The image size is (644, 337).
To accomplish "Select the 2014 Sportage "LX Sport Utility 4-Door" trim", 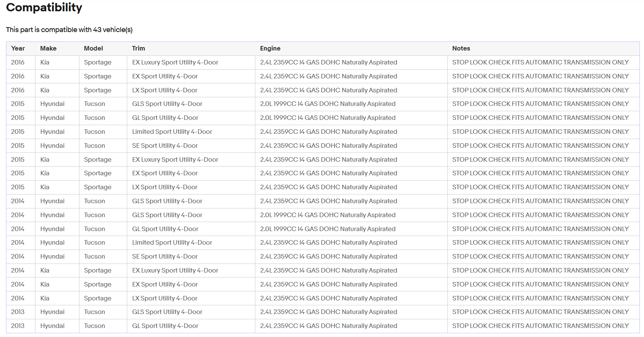I will point(165,299).
